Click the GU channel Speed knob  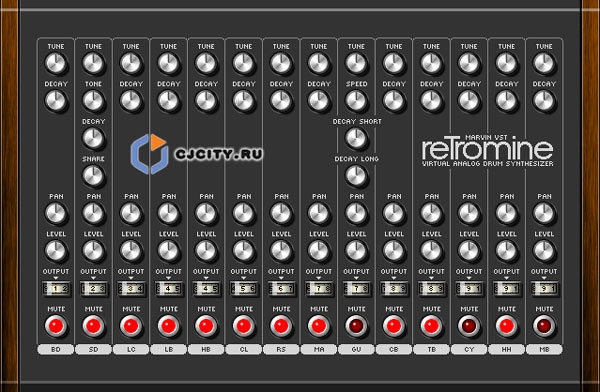click(356, 100)
